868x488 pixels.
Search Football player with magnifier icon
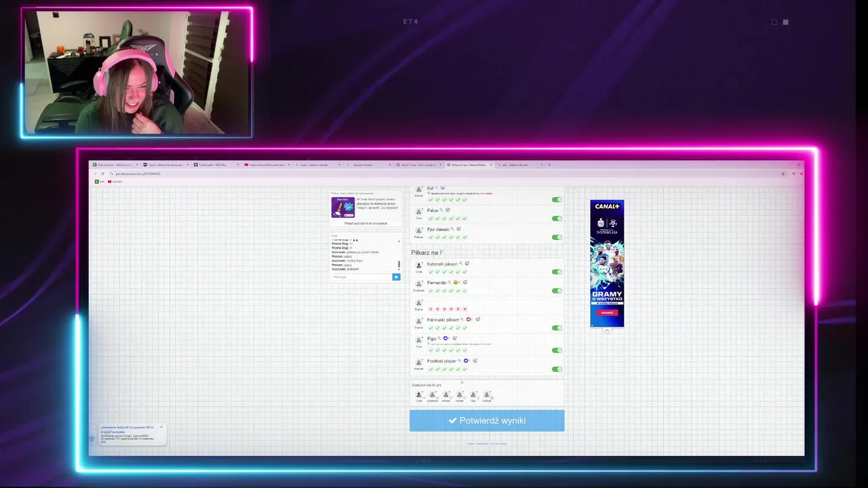point(459,361)
